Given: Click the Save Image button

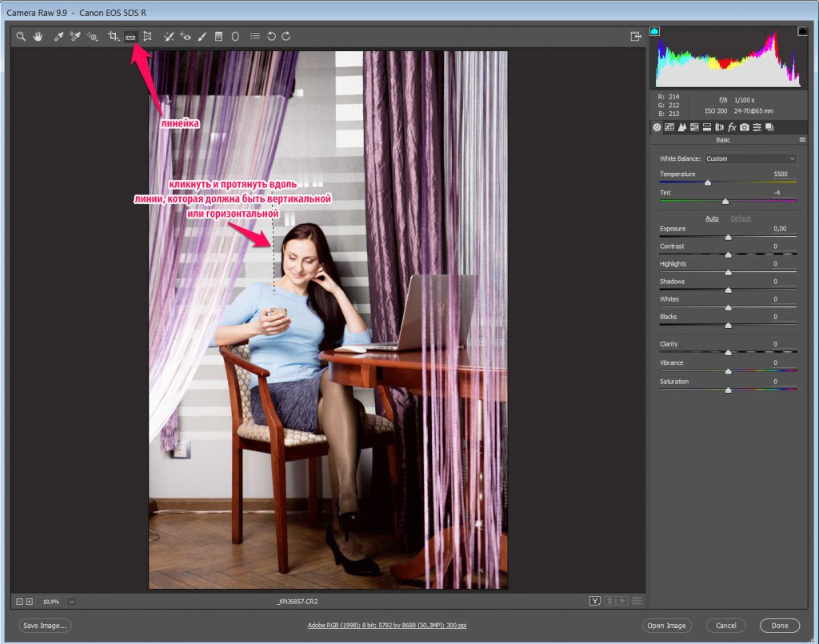Looking at the screenshot, I should click(45, 626).
